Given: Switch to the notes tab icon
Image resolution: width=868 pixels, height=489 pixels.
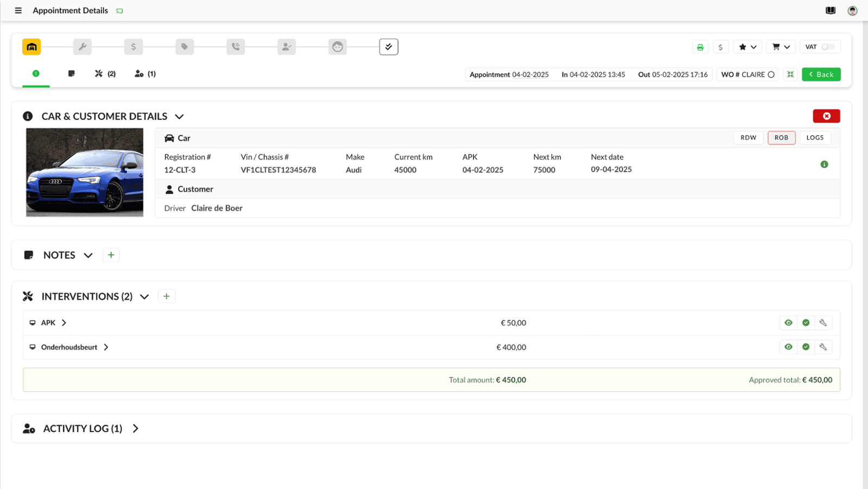Looking at the screenshot, I should tap(71, 74).
